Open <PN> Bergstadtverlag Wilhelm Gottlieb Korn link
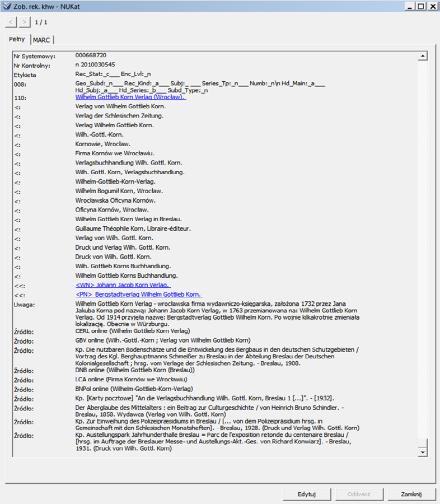This screenshot has width=440, height=504. [x=139, y=294]
